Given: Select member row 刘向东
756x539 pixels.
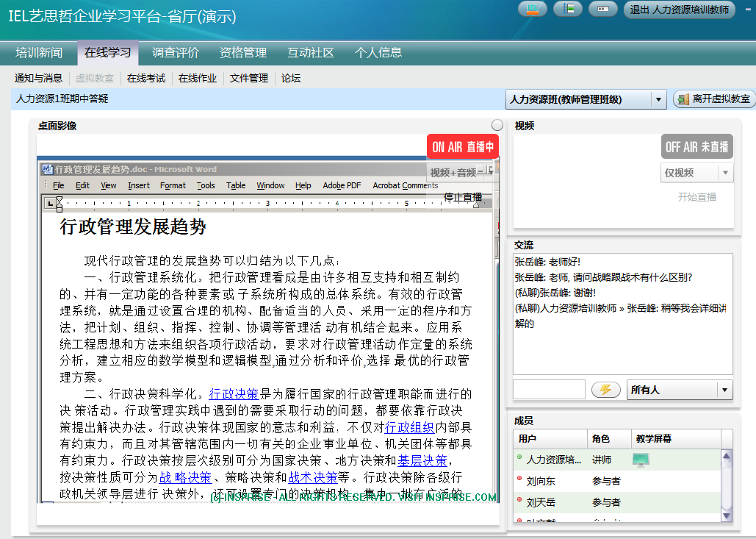Looking at the screenshot, I should pyautogui.click(x=617, y=481).
